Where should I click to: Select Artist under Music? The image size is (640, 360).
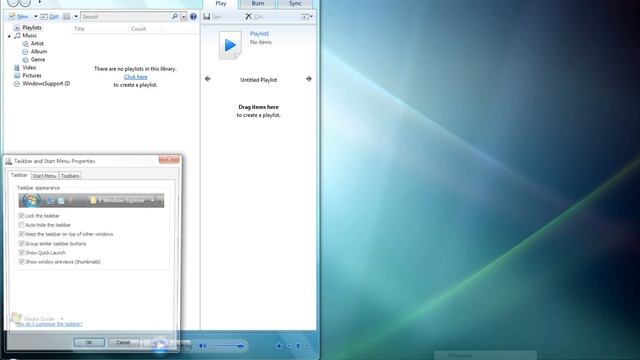[x=37, y=44]
